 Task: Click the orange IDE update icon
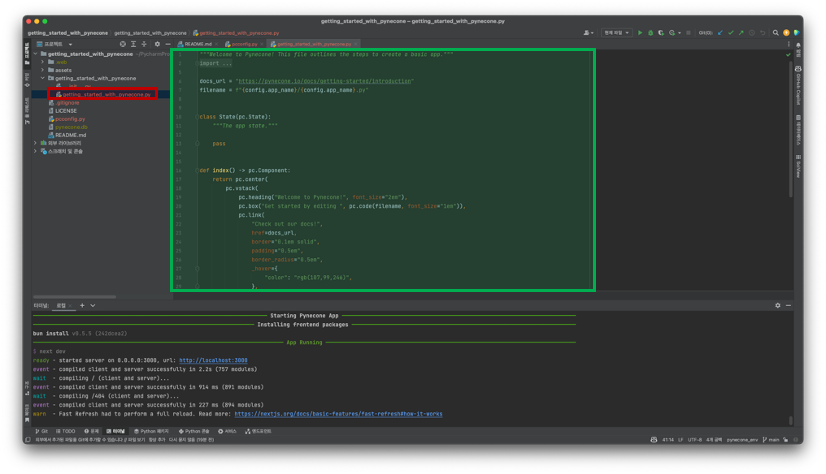(786, 33)
